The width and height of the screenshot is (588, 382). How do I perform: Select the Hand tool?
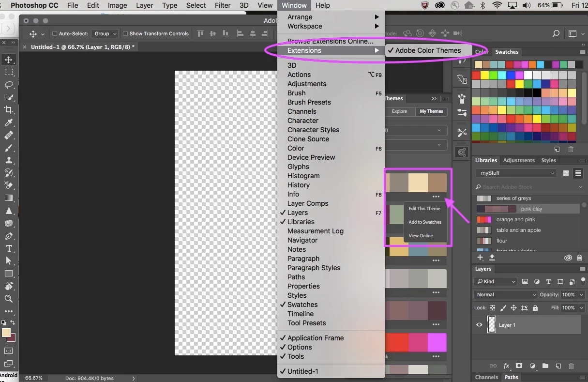9,286
